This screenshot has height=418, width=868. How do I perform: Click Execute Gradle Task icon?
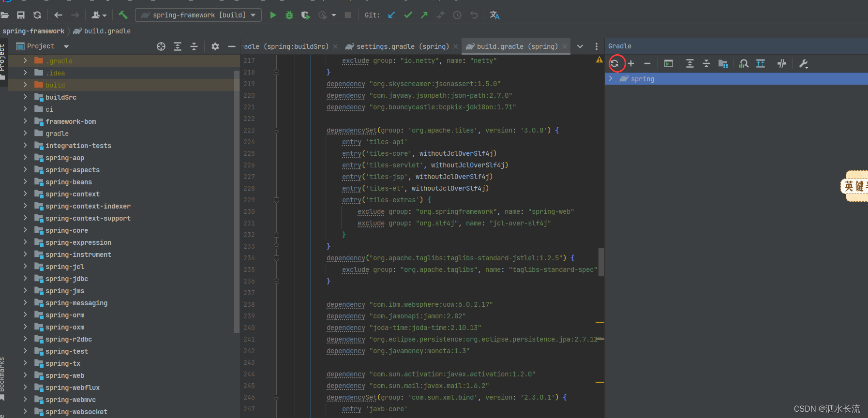(x=669, y=63)
